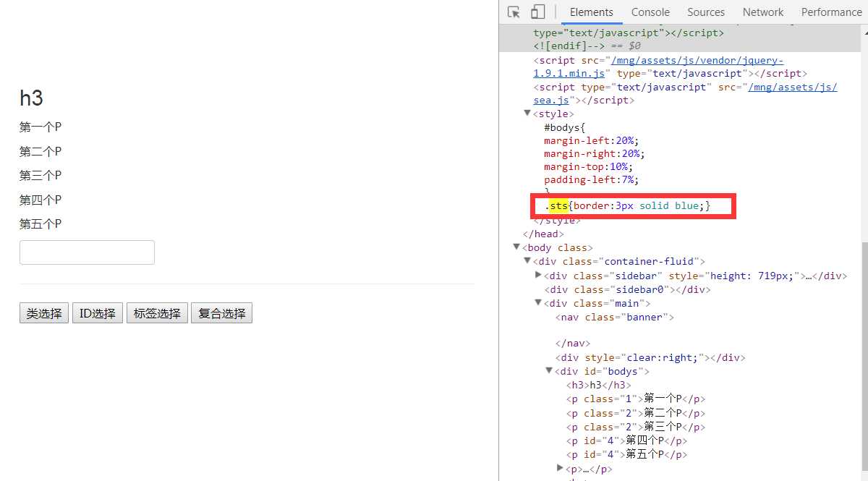The image size is (868, 481).
Task: Select the DOM row for 第二个P
Action: 636,413
